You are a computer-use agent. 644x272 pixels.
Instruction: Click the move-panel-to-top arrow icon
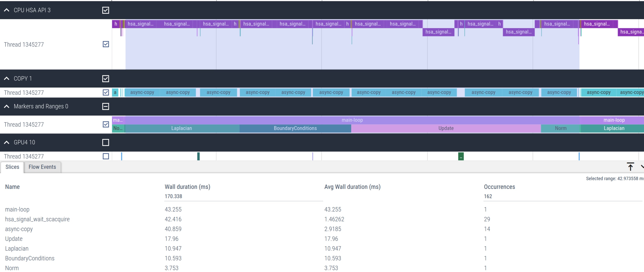[x=630, y=167]
